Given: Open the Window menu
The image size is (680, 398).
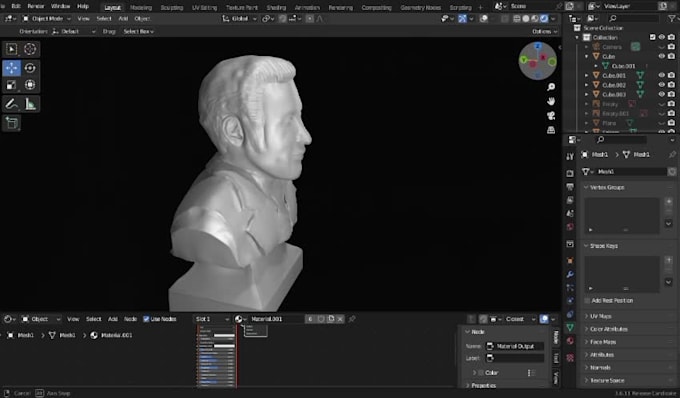Looking at the screenshot, I should pos(60,6).
